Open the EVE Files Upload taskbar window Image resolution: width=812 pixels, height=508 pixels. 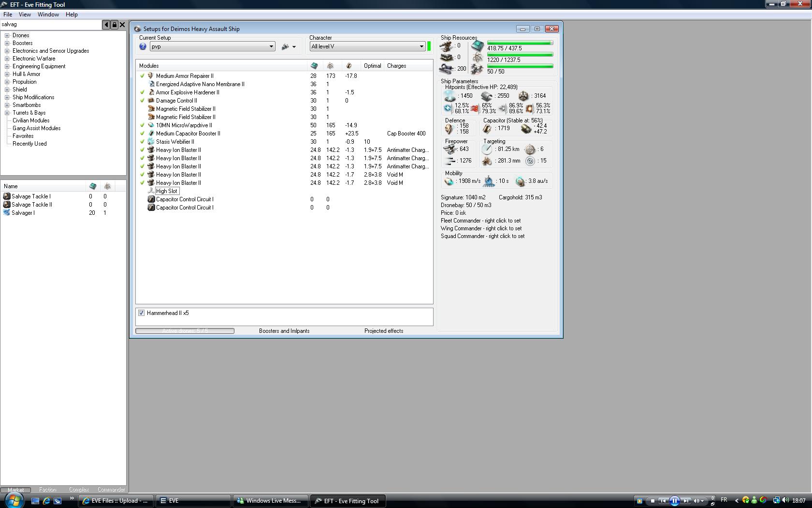[116, 501]
